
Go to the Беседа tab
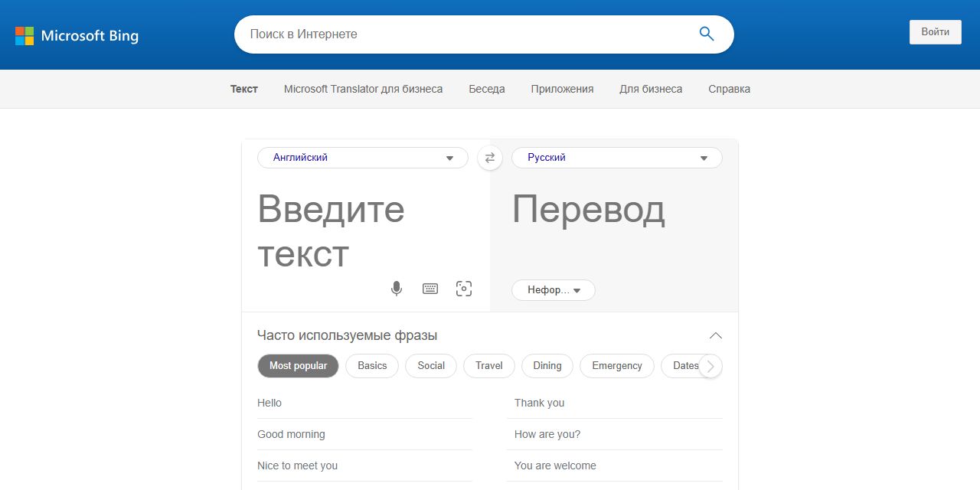(487, 89)
